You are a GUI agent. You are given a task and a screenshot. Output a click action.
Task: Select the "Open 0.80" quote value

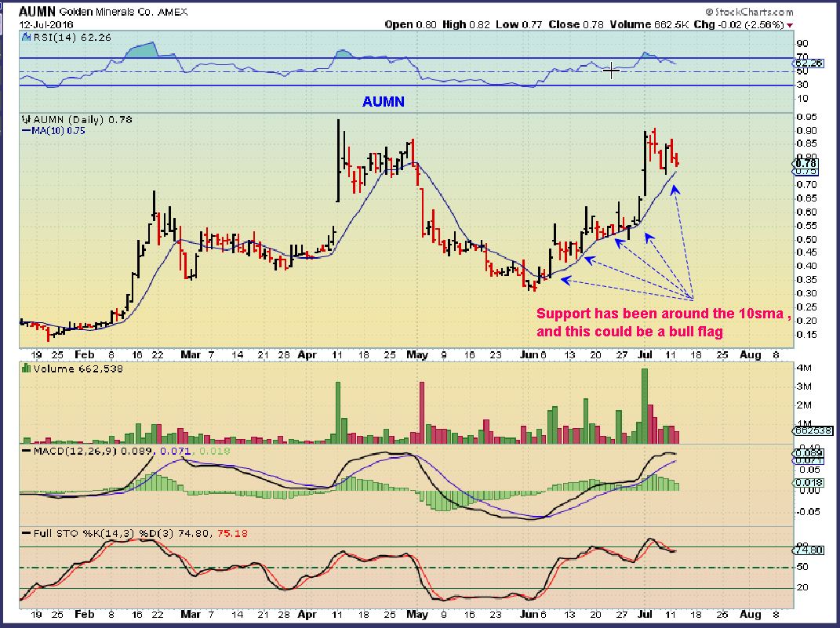click(x=410, y=24)
